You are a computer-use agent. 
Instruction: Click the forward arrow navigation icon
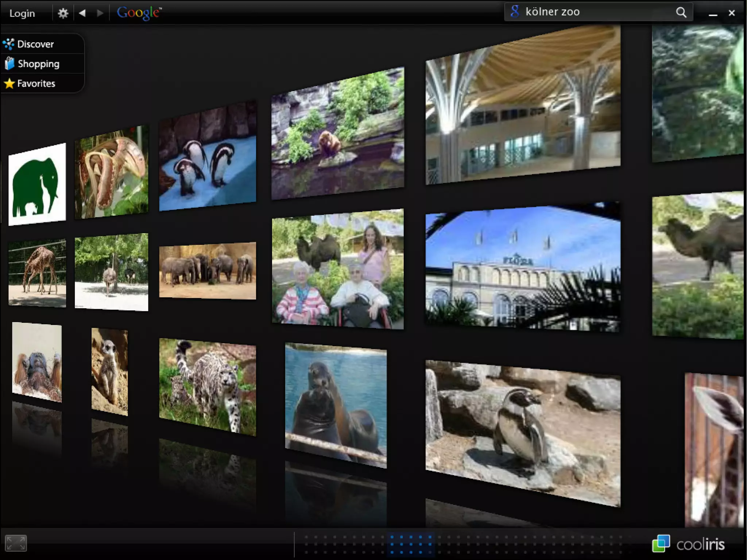pos(100,13)
